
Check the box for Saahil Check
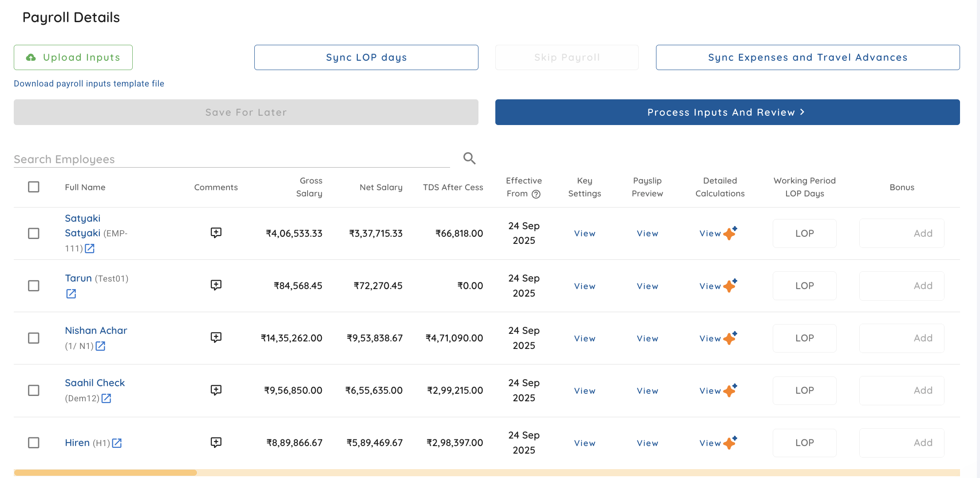point(34,390)
